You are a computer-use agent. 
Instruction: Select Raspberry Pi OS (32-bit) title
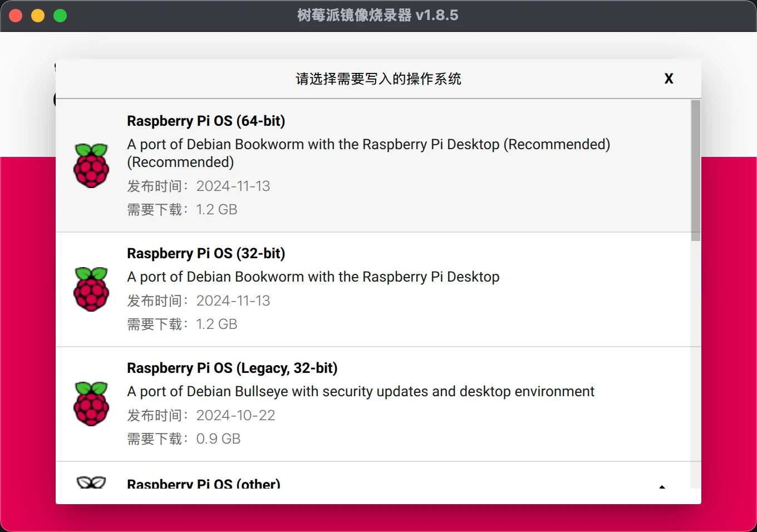(206, 253)
